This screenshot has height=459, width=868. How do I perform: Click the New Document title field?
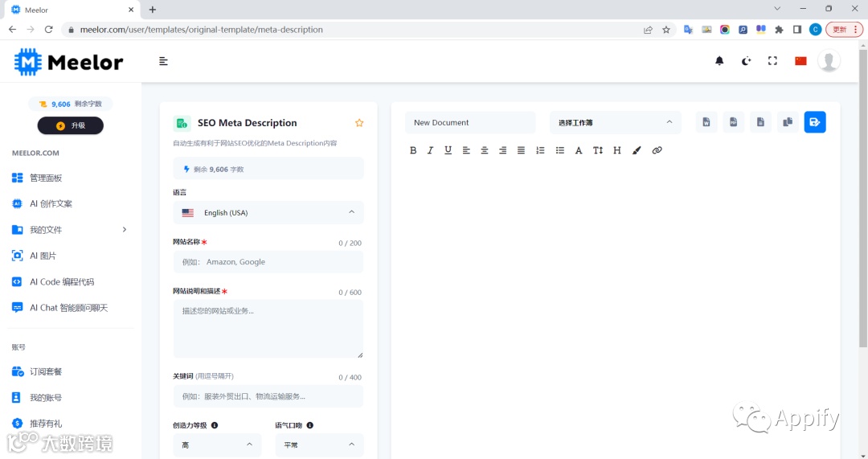470,122
